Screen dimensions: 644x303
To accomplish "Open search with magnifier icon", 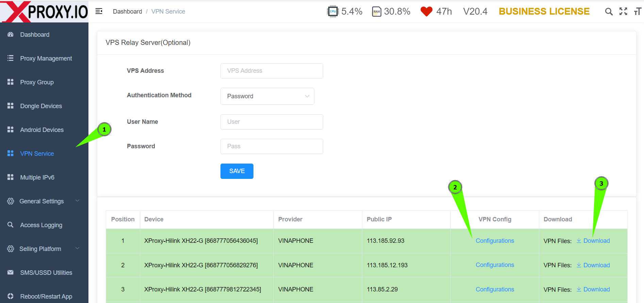I will [609, 12].
